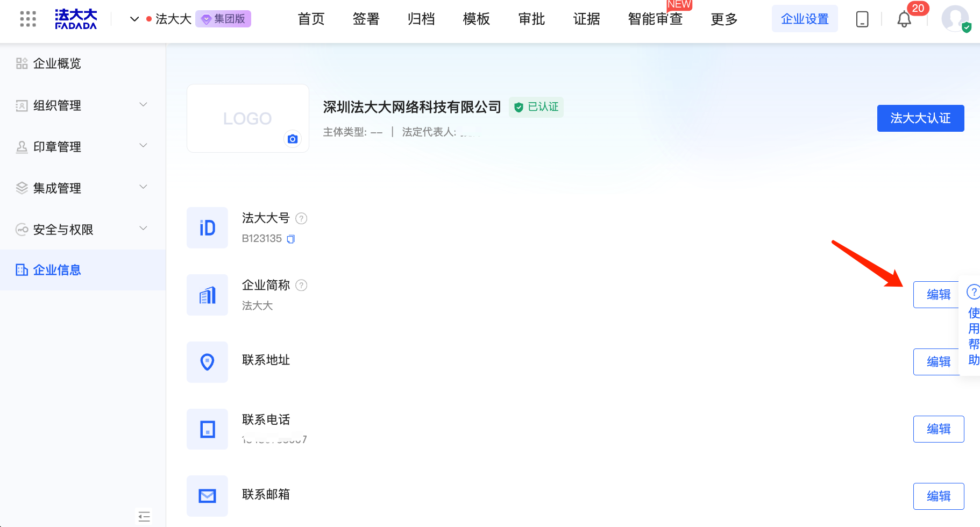Edit the 联系电话 field

pos(939,429)
